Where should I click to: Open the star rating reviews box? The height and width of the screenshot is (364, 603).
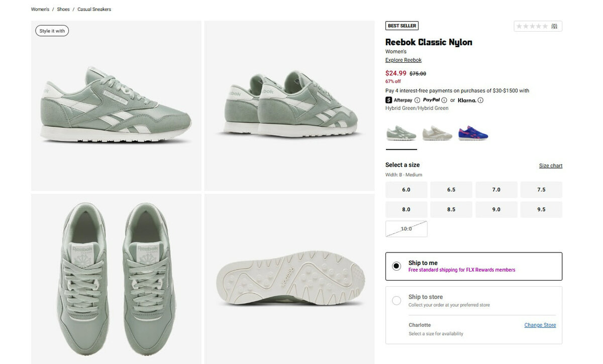point(538,26)
